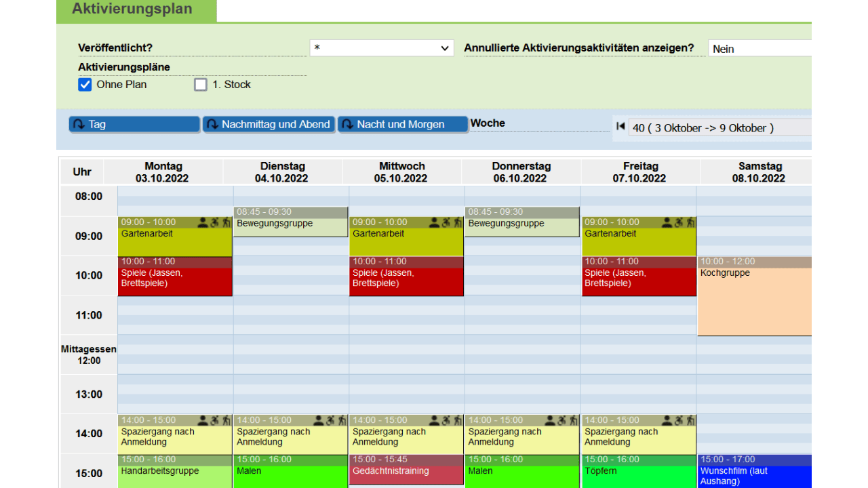Screen dimensions: 868x488
Task: Jump to first week arrow icon
Action: pos(620,126)
